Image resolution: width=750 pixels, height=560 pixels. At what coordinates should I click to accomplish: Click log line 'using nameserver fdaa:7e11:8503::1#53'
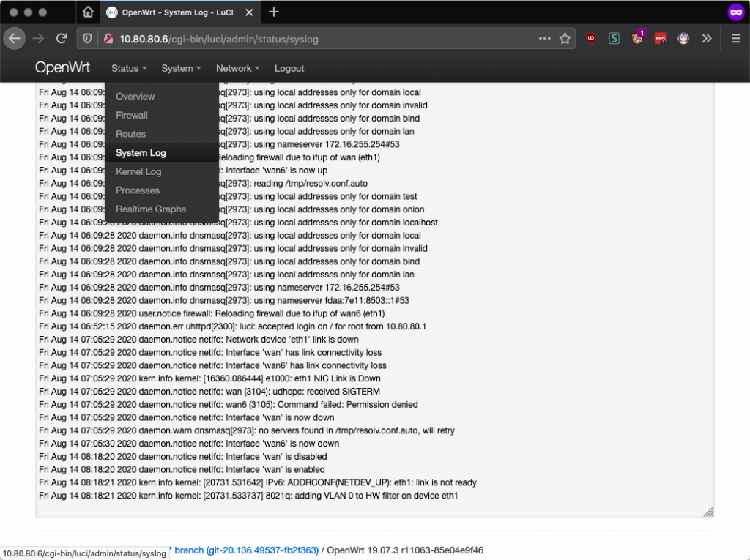point(224,300)
